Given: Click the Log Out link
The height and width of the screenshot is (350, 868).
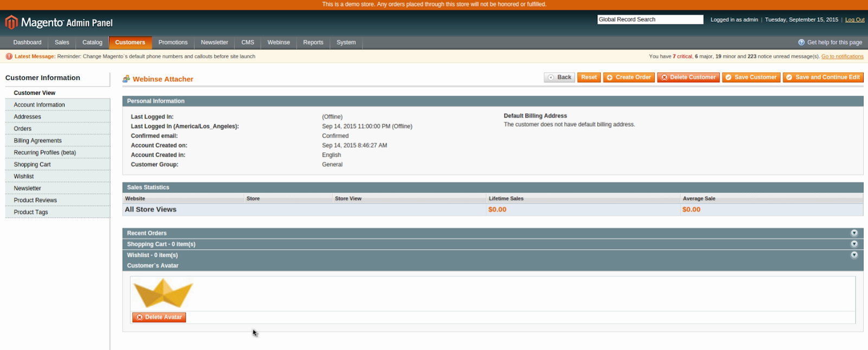Looking at the screenshot, I should coord(855,20).
